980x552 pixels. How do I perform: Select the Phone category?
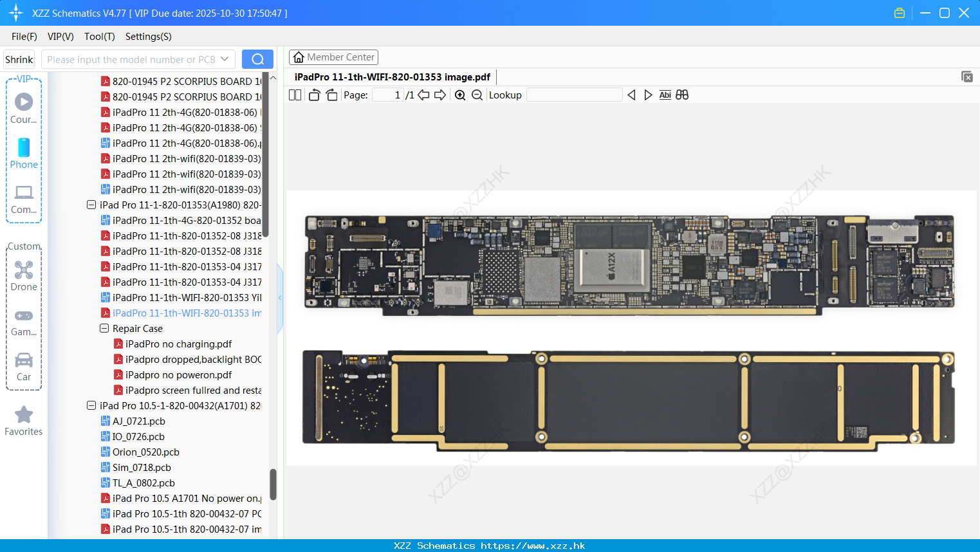coord(24,153)
